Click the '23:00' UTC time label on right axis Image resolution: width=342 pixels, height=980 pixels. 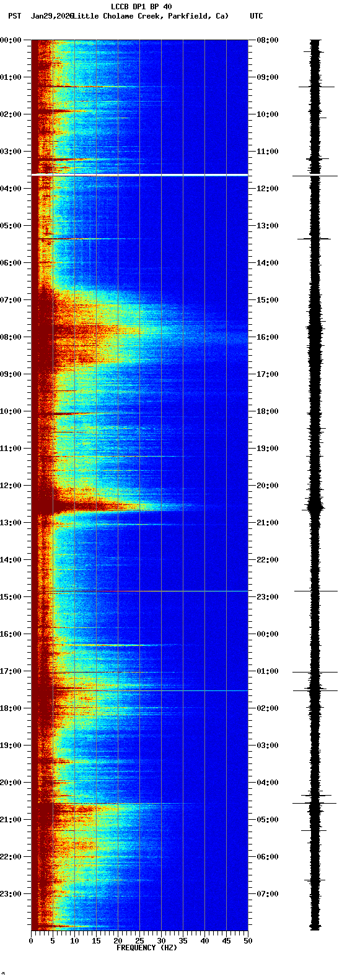point(268,597)
